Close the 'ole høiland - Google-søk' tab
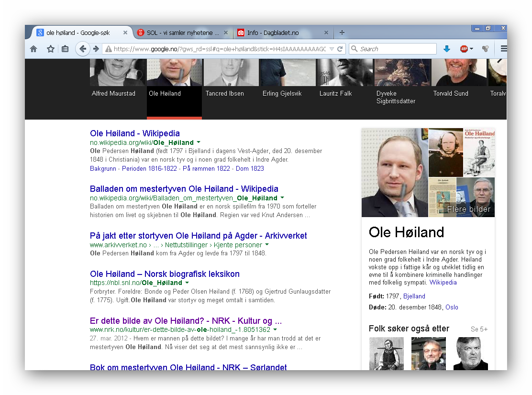Image resolution: width=532 pixels, height=395 pixels. tap(125, 33)
